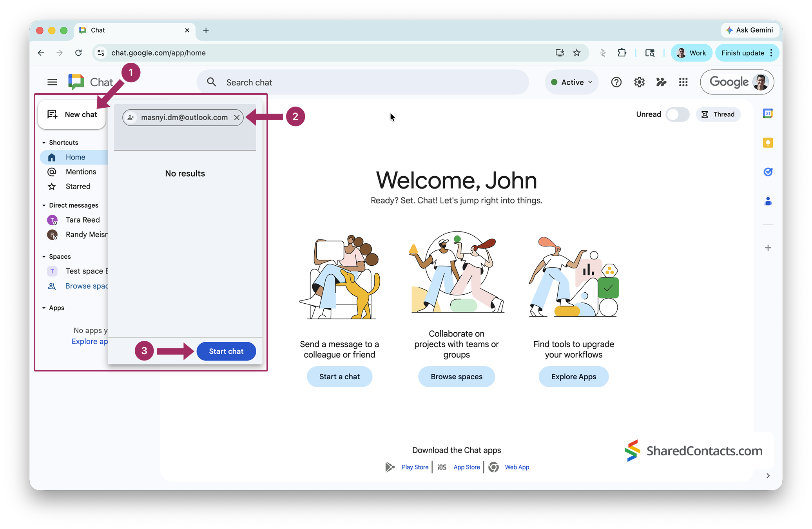
Task: Open Contacts in side panel
Action: coord(768,201)
